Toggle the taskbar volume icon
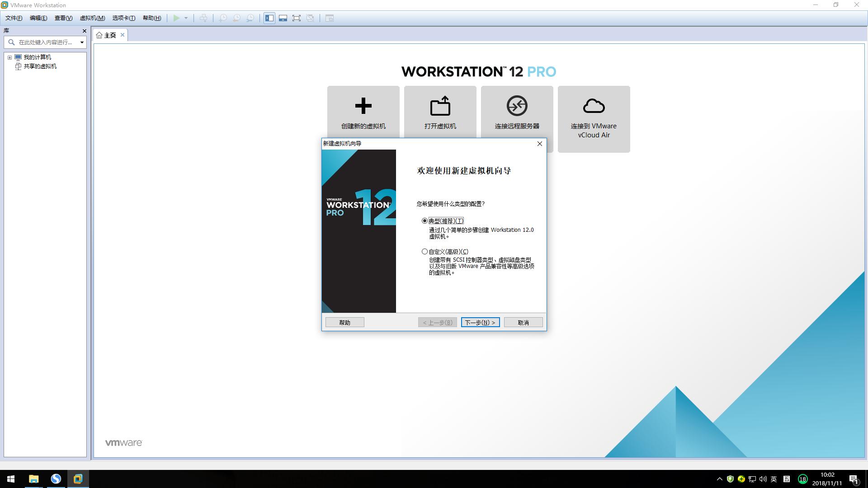This screenshot has width=868, height=488. [763, 479]
